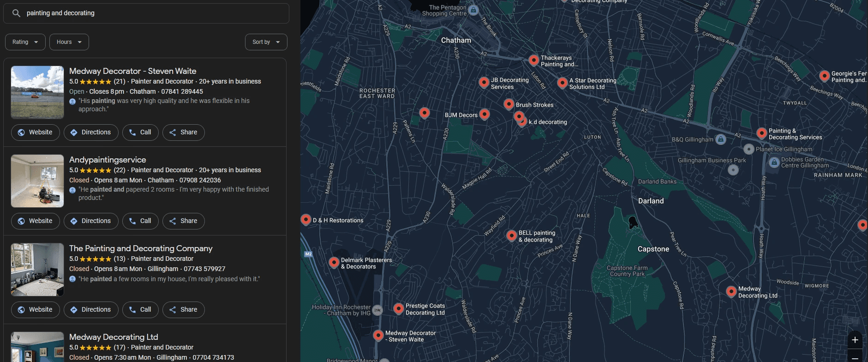Image resolution: width=868 pixels, height=362 pixels.
Task: Share the Medway Decorator - Steven Waite listing
Action: [184, 133]
